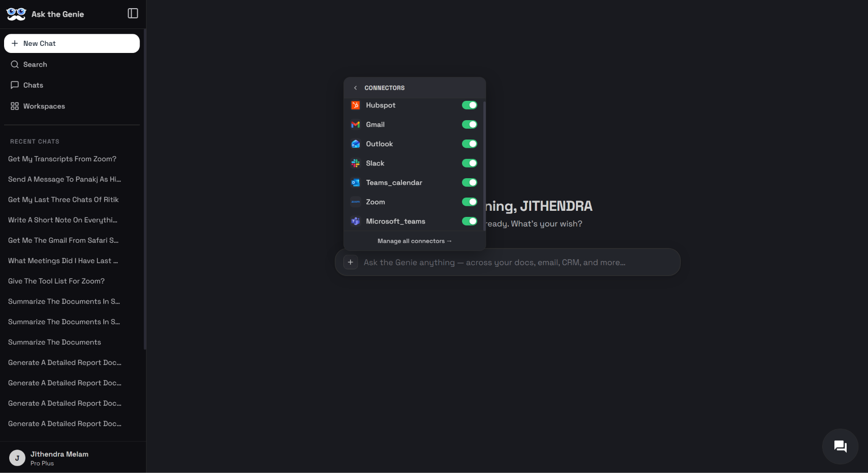Click the Search magnifier icon
Image resolution: width=868 pixels, height=473 pixels.
tap(15, 64)
